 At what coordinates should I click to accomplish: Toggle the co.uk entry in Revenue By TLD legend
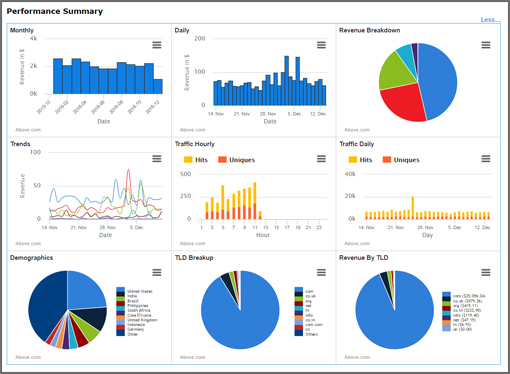click(x=462, y=301)
